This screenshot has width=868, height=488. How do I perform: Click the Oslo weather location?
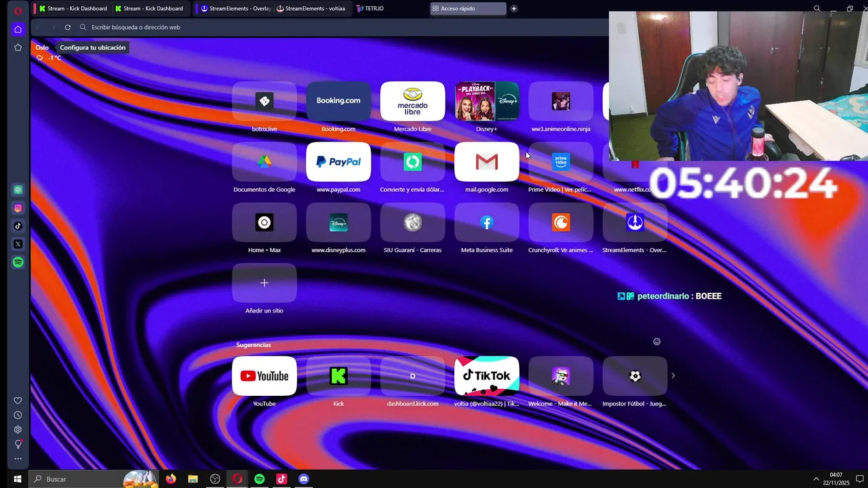coord(42,47)
